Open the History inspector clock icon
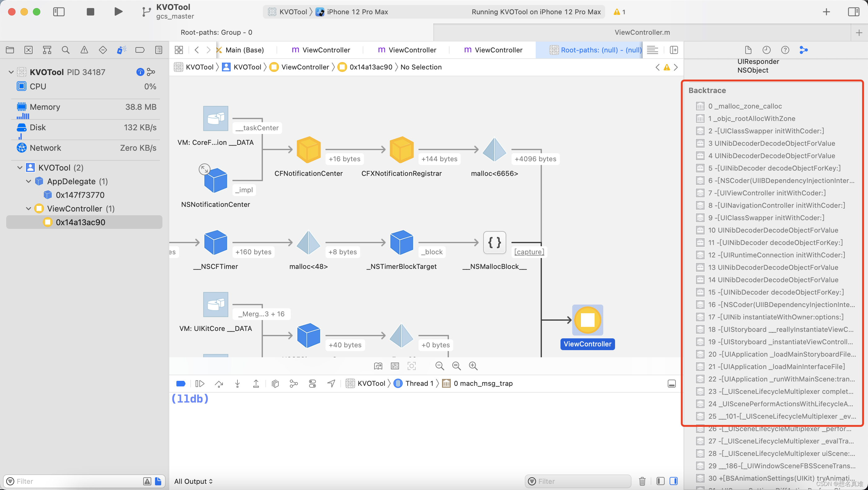This screenshot has height=490, width=868. pyautogui.click(x=767, y=50)
